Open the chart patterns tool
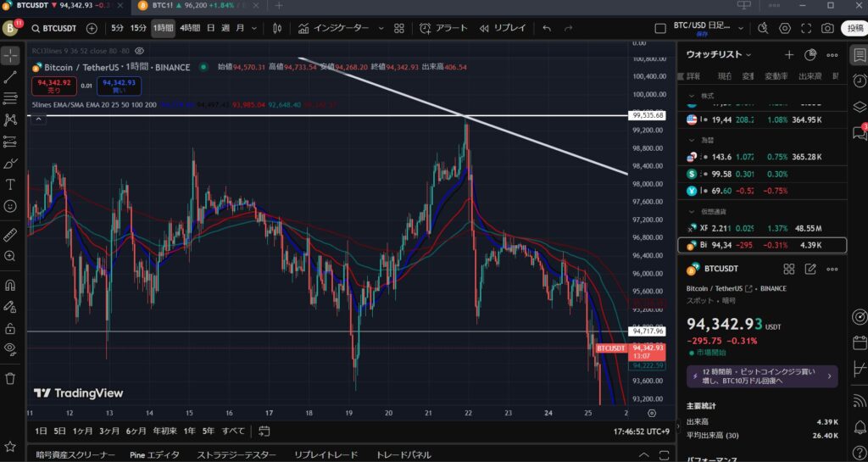The width and height of the screenshot is (868, 462). (x=10, y=120)
